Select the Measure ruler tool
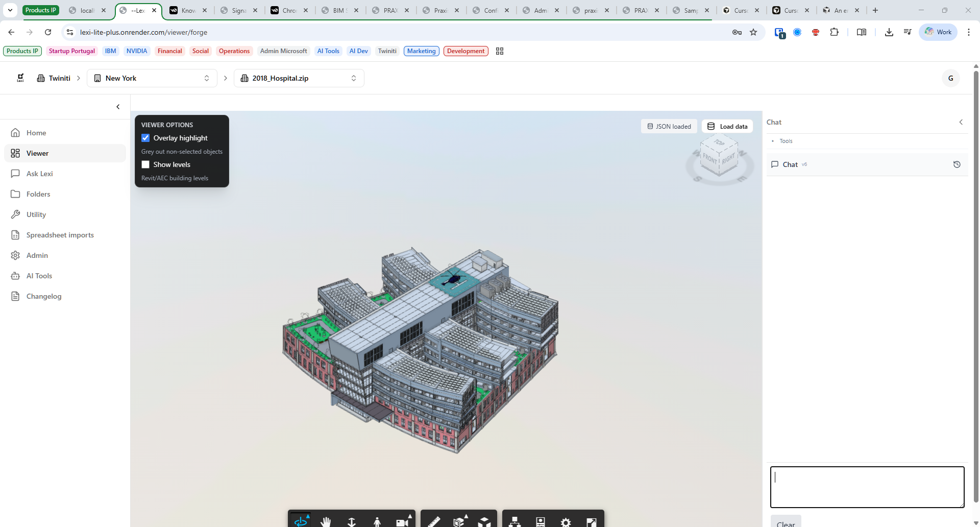This screenshot has height=527, width=980. click(433, 521)
